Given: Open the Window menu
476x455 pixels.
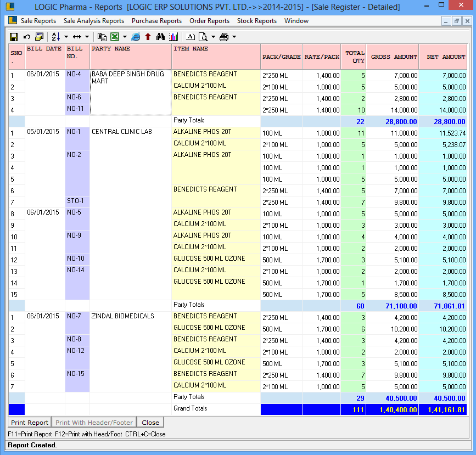Looking at the screenshot, I should pos(296,21).
